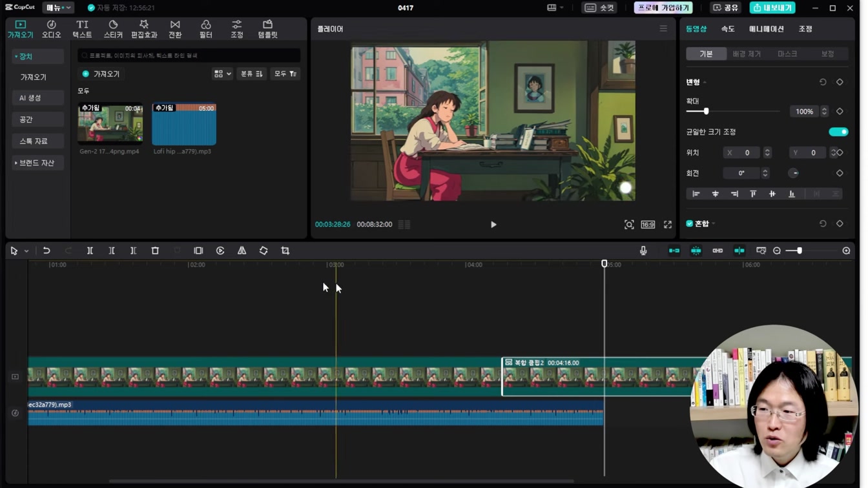Click the split clip tool
868x488 pixels.
coord(90,250)
